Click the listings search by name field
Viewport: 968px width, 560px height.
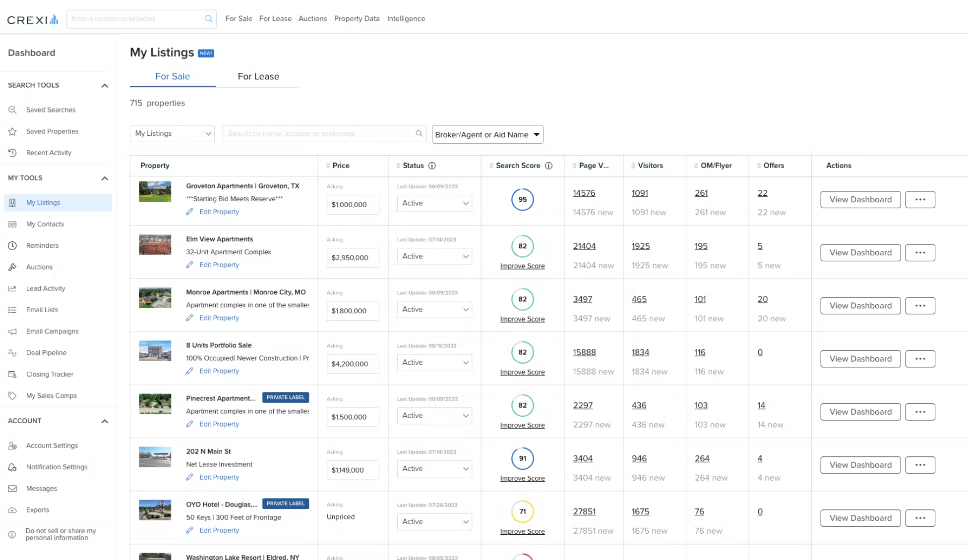coord(324,133)
